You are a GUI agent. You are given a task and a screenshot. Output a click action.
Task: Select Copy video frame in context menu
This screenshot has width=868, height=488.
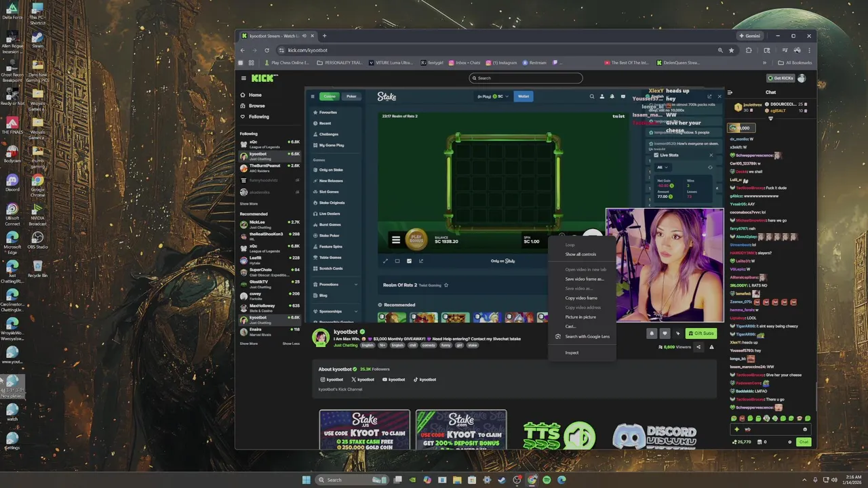pyautogui.click(x=581, y=298)
